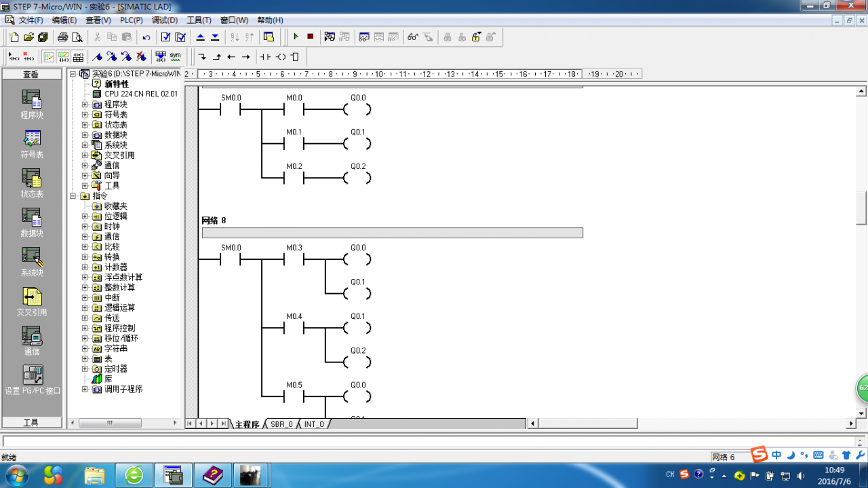Click the Compile All icon
Viewport: 868px width, 488px height.
(180, 37)
